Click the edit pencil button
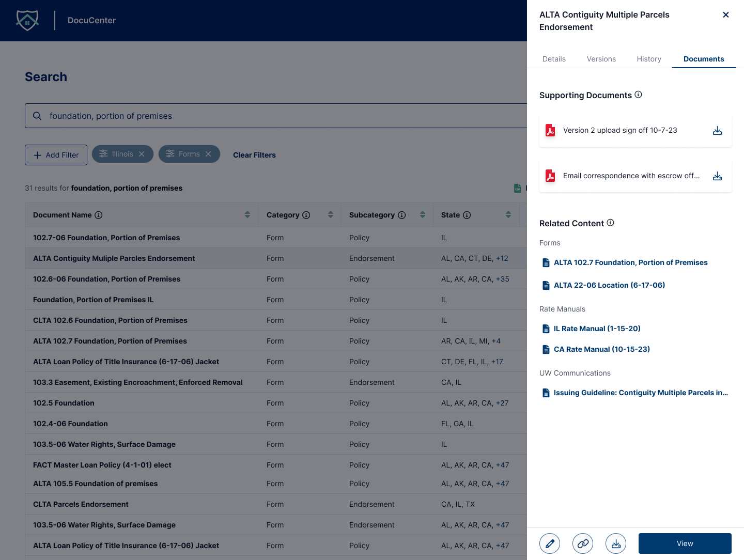The height and width of the screenshot is (560, 744). [550, 543]
